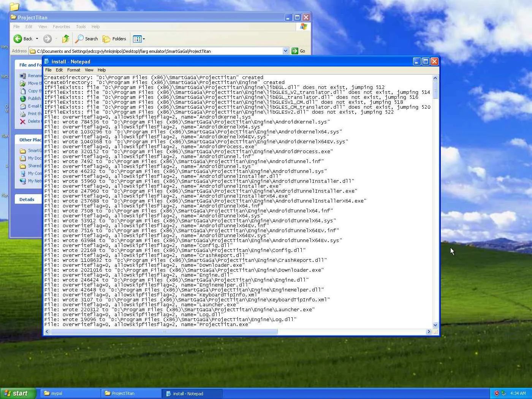Click the line ending with "Engine" created
The image size is (532, 399).
(x=164, y=82)
